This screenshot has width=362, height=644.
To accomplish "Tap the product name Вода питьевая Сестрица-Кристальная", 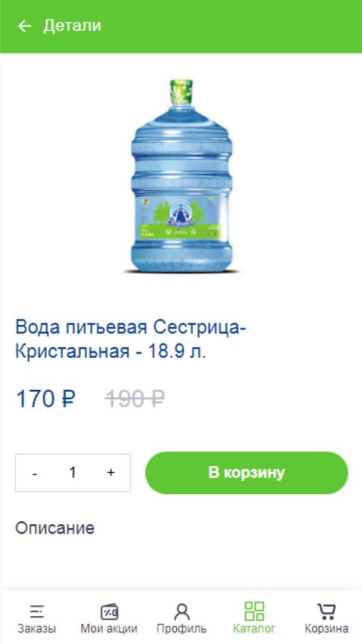I will pyautogui.click(x=131, y=340).
